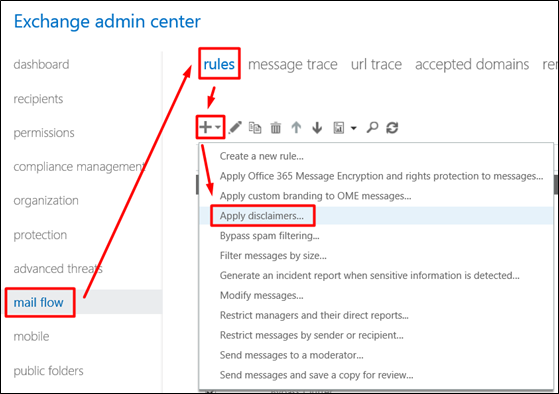Click the reports icon in toolbar
Screen dimensions: 559x394
[x=339, y=127]
